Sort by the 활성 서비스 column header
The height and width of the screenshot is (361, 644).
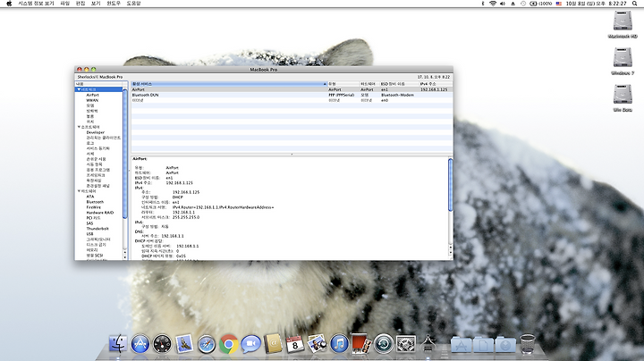pyautogui.click(x=229, y=84)
